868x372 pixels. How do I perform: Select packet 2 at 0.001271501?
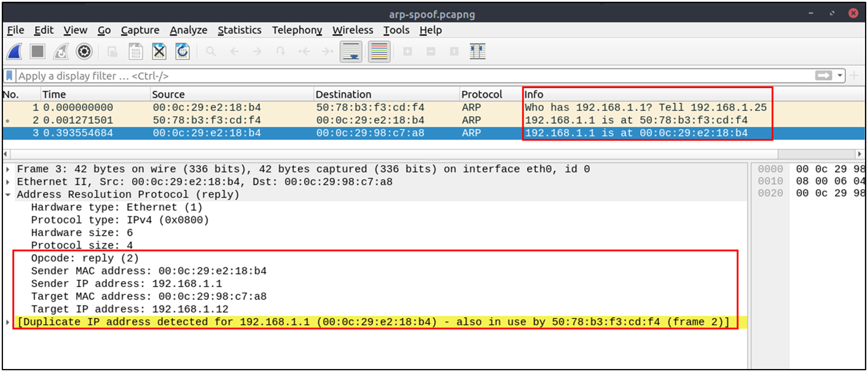[x=433, y=120]
